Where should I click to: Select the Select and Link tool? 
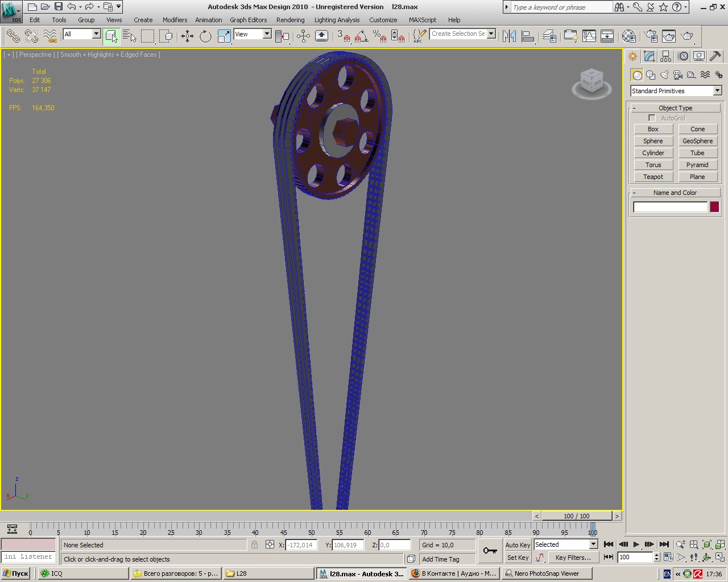tap(13, 36)
